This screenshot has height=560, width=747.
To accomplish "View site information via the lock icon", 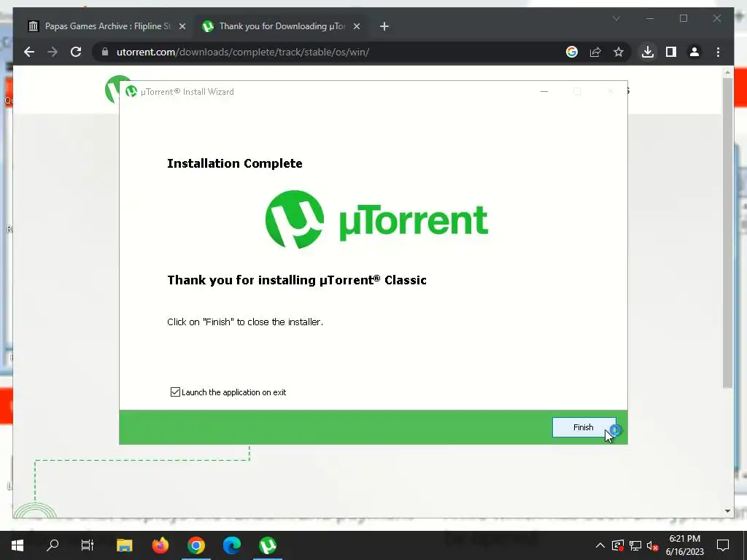I will pyautogui.click(x=105, y=52).
